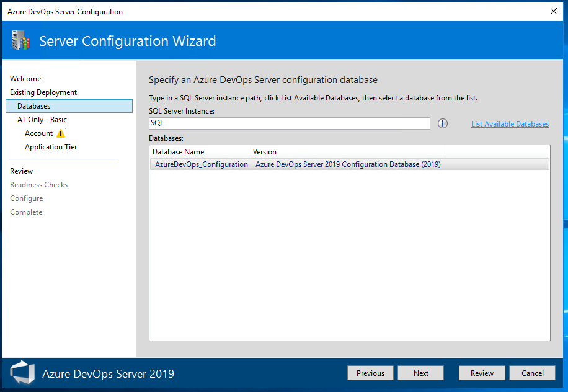
Task: Click the window title 'Azure DevOps Server Configuration'
Action: click(65, 12)
